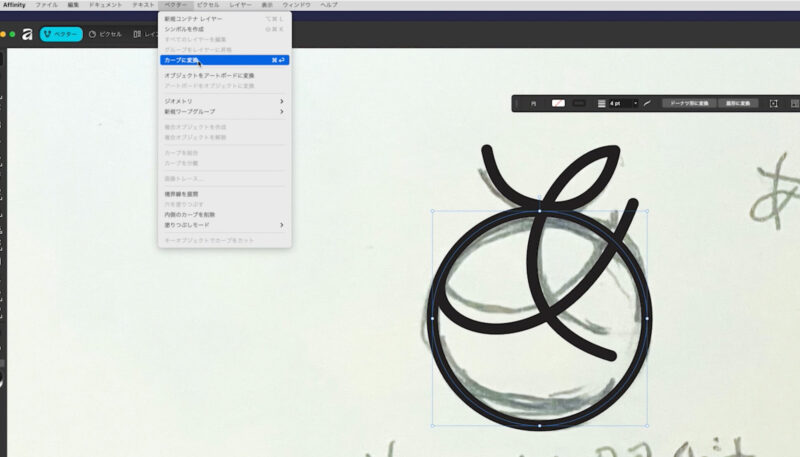Click the stroke style lines icon
Image resolution: width=800 pixels, height=457 pixels.
602,104
